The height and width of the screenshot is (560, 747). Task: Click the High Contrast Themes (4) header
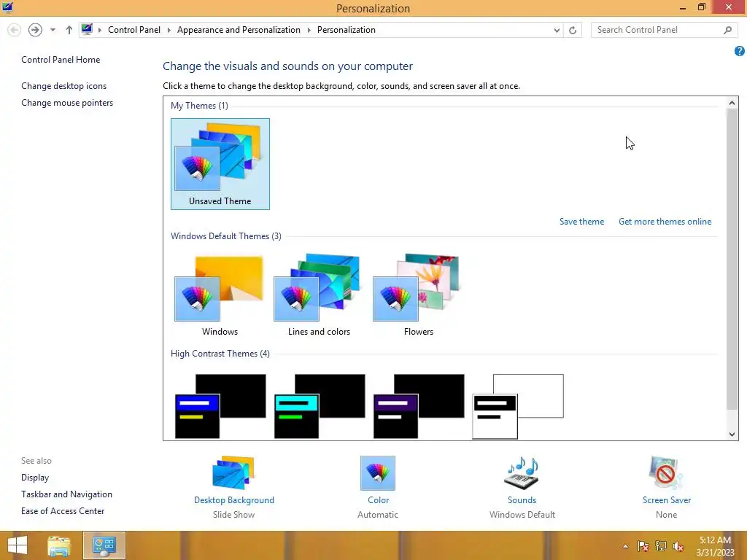(220, 354)
